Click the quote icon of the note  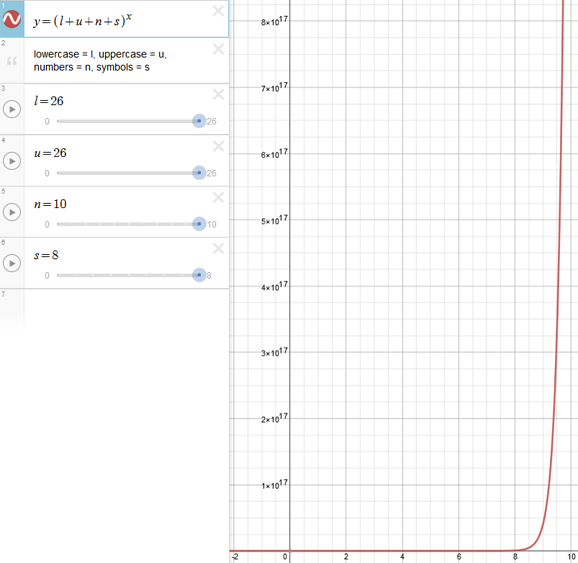click(12, 61)
